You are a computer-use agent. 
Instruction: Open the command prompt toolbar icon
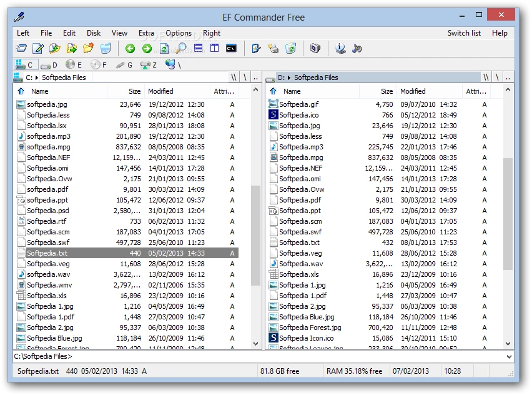231,48
